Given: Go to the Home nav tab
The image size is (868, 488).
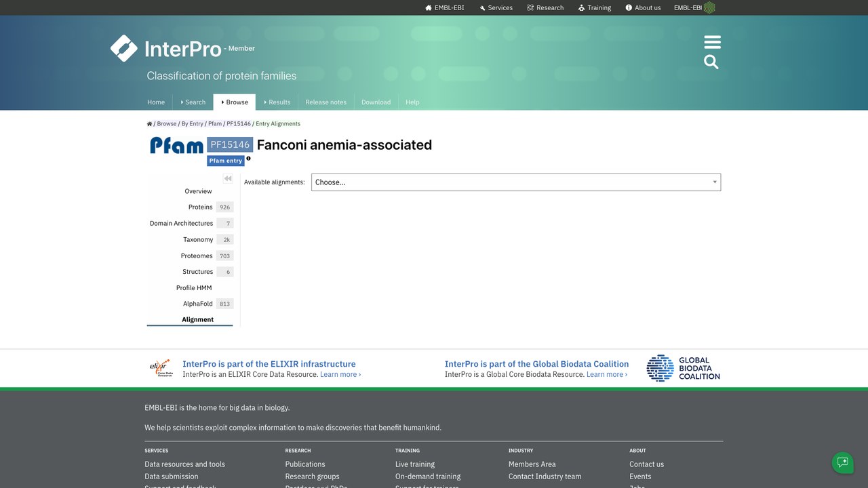Looking at the screenshot, I should (x=156, y=102).
